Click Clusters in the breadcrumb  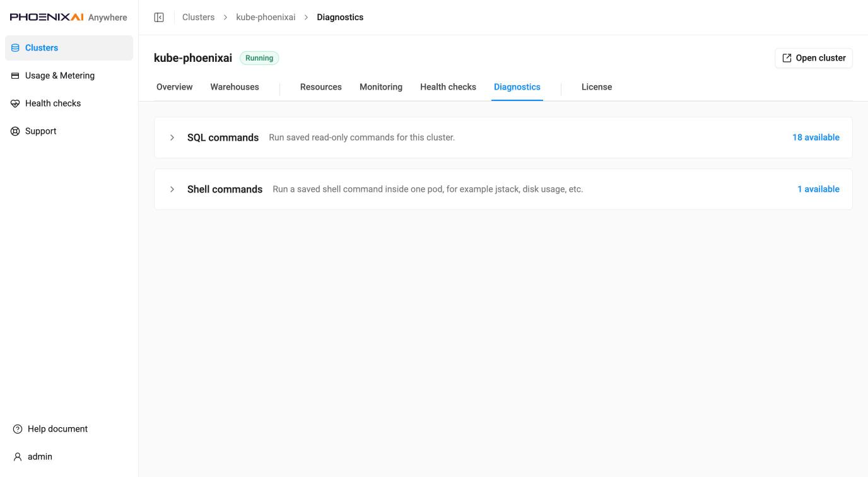(198, 17)
